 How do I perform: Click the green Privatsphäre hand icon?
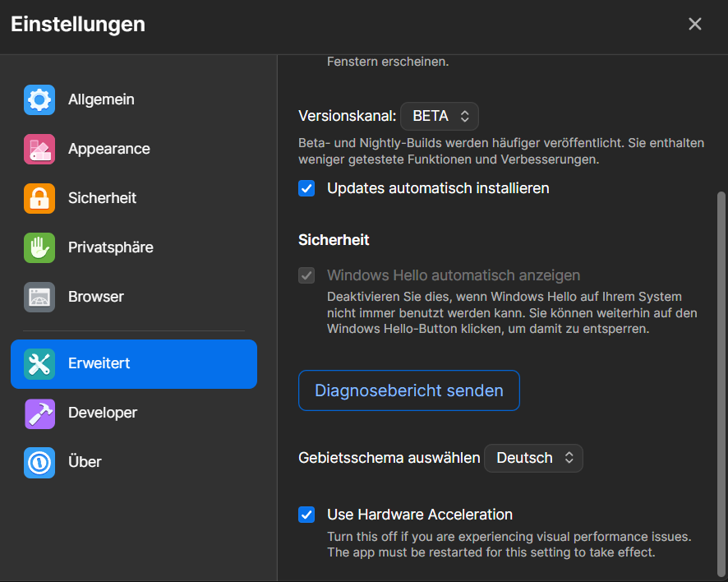(x=39, y=247)
